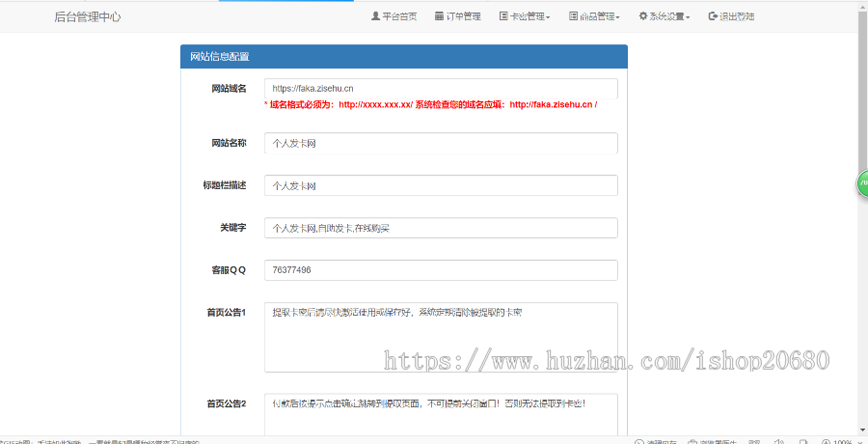Go to 订单管理 in the navbar
Screen dimensions: 868x444
coord(458,16)
